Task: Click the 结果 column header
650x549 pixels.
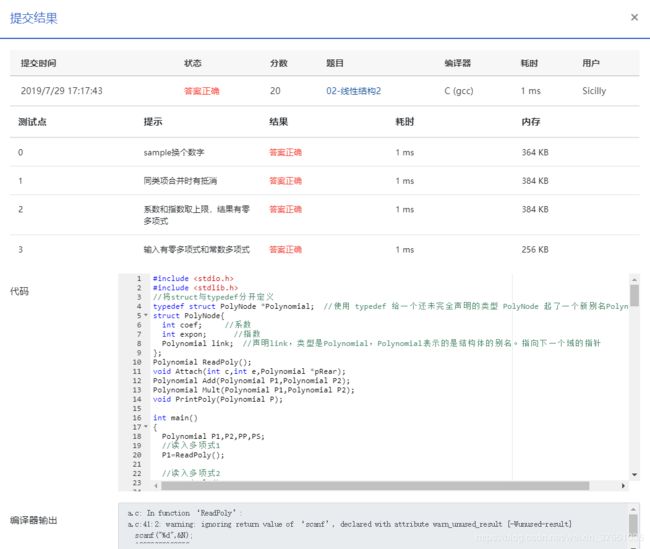Action: (x=278, y=121)
